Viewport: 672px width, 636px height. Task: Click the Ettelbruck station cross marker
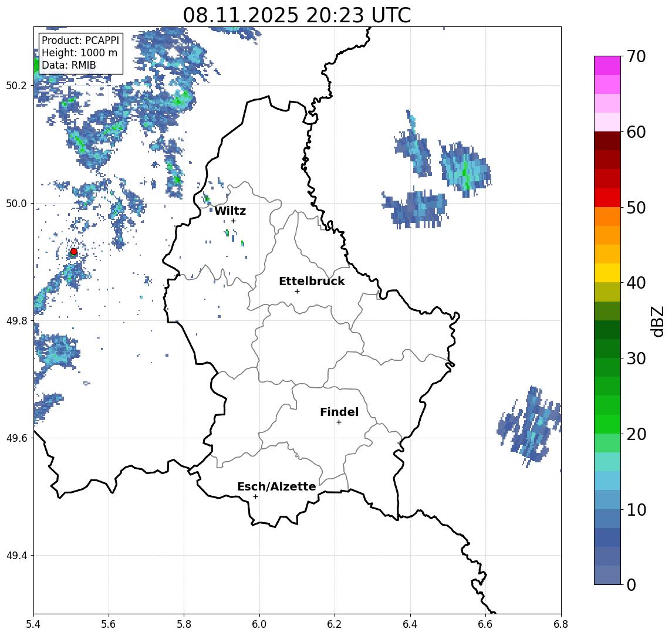point(297,292)
